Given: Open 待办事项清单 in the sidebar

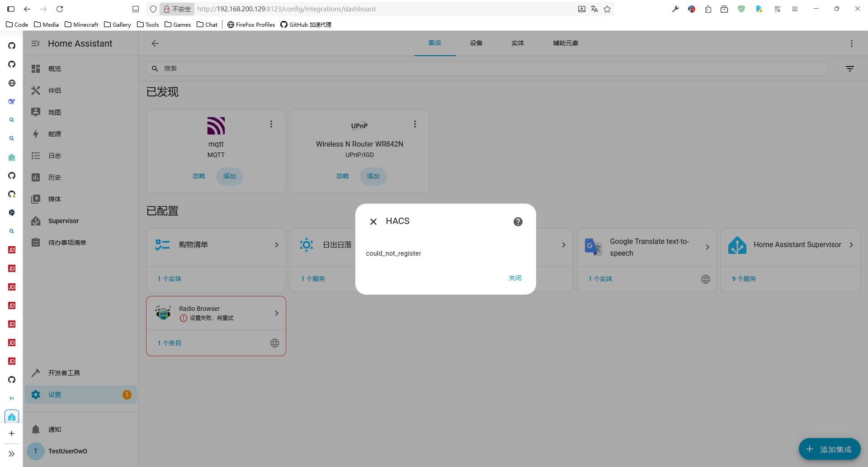Looking at the screenshot, I should 80,243.
